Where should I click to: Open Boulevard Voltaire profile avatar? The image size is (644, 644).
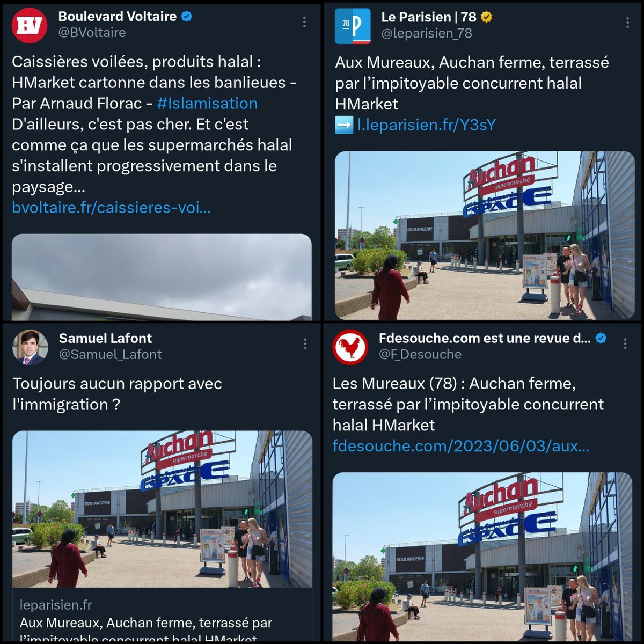click(30, 25)
